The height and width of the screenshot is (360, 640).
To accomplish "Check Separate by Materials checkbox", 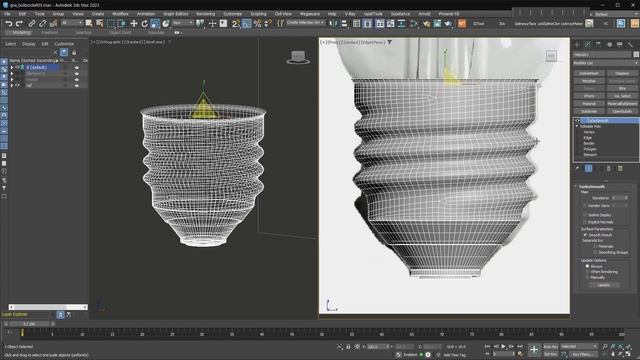I will click(595, 247).
